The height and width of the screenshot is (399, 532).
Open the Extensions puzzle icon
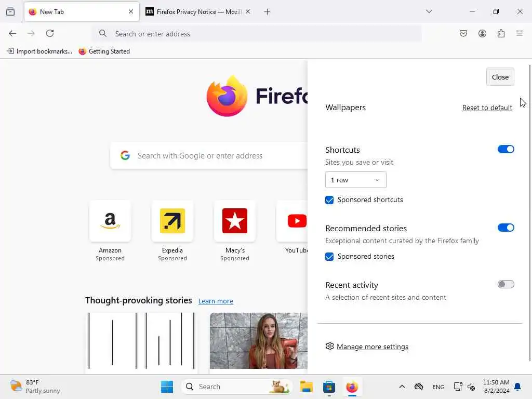coord(501,33)
